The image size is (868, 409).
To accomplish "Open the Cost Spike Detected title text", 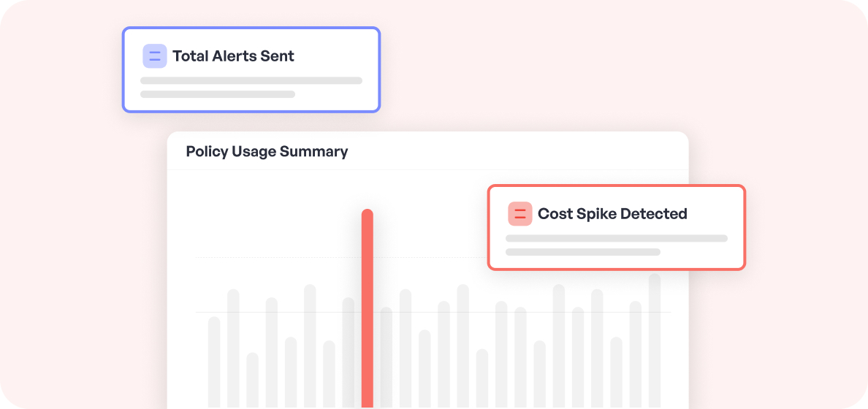I will tap(612, 214).
